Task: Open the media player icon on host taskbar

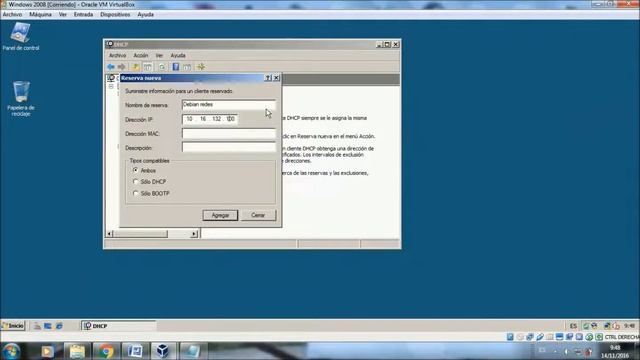Action: click(x=47, y=351)
